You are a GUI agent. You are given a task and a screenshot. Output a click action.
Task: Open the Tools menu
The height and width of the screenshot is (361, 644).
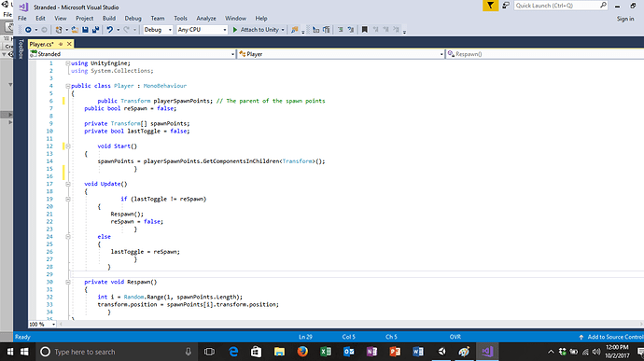point(180,19)
